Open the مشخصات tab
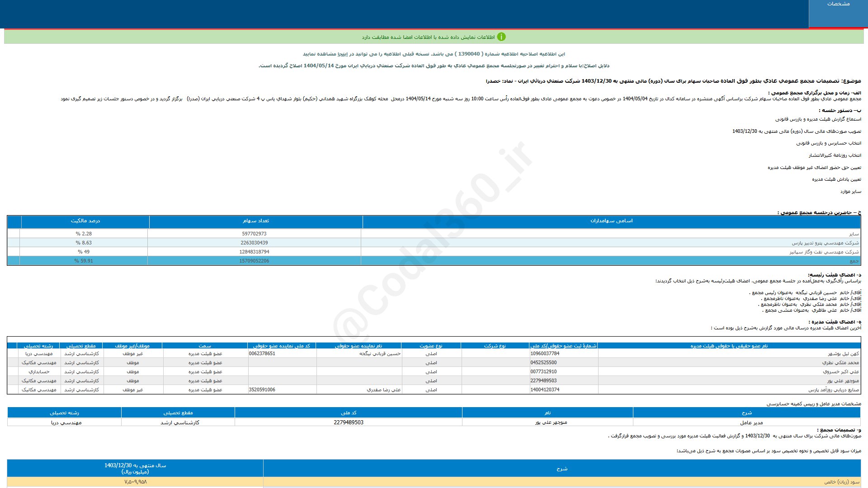This screenshot has width=868, height=488. click(x=838, y=14)
